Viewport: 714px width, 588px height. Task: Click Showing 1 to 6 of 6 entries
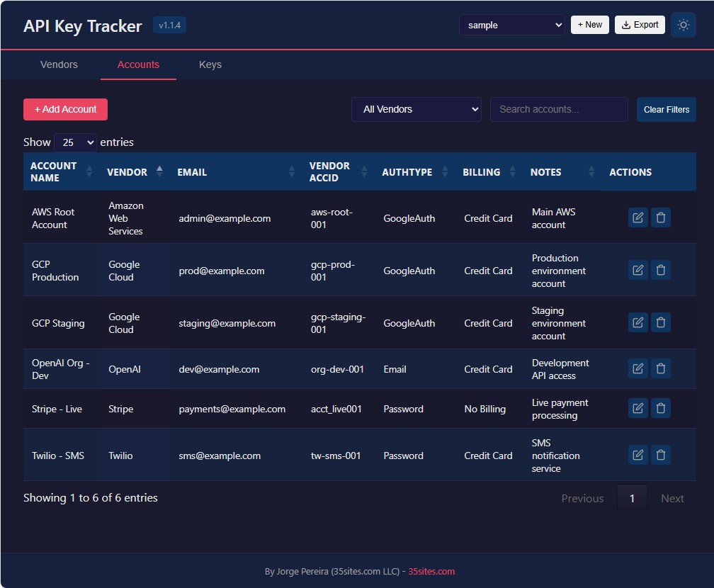pos(91,497)
